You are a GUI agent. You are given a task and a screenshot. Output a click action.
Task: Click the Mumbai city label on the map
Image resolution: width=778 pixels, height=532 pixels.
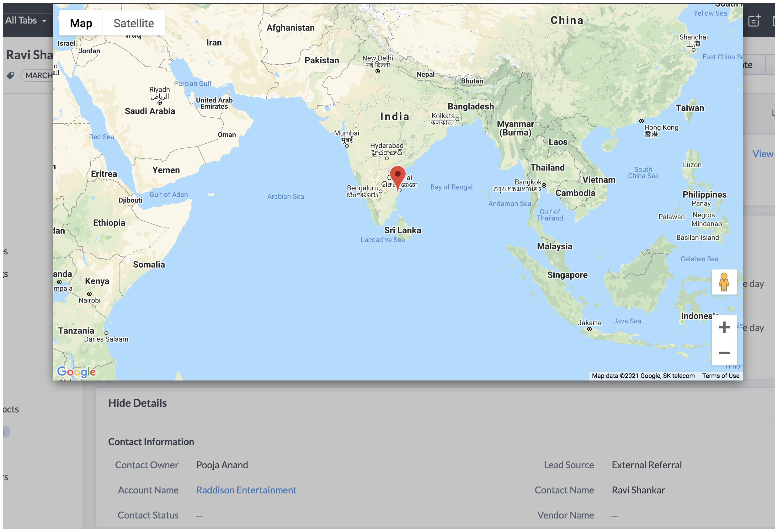pos(346,133)
